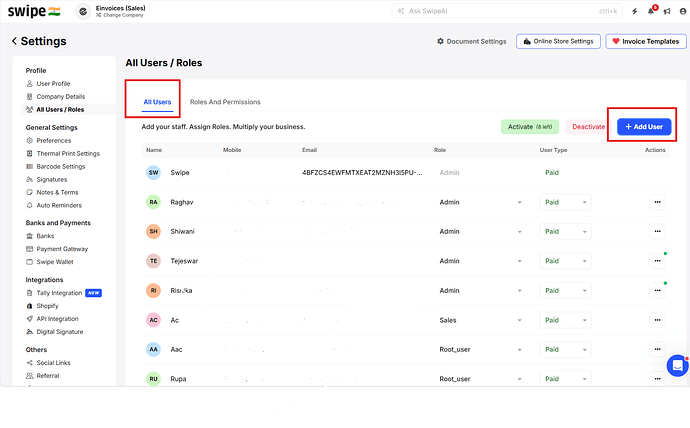This screenshot has width=690, height=428.
Task: Open the notifications bell
Action: click(651, 11)
